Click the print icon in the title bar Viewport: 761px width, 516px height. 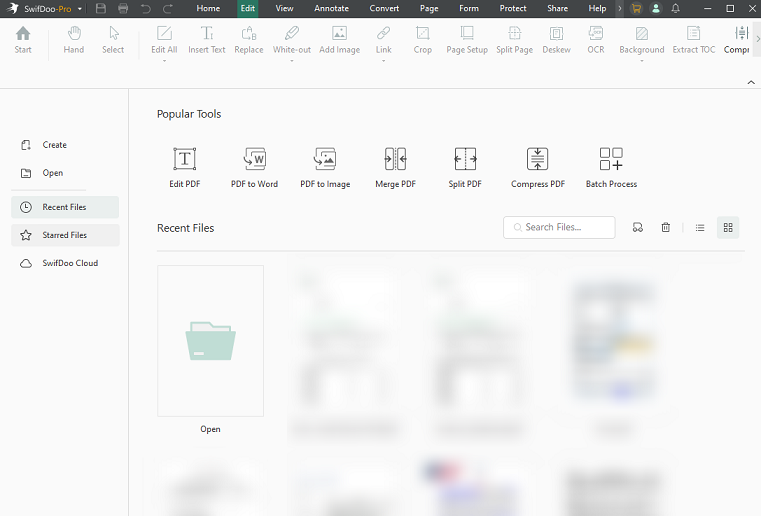pyautogui.click(x=123, y=8)
